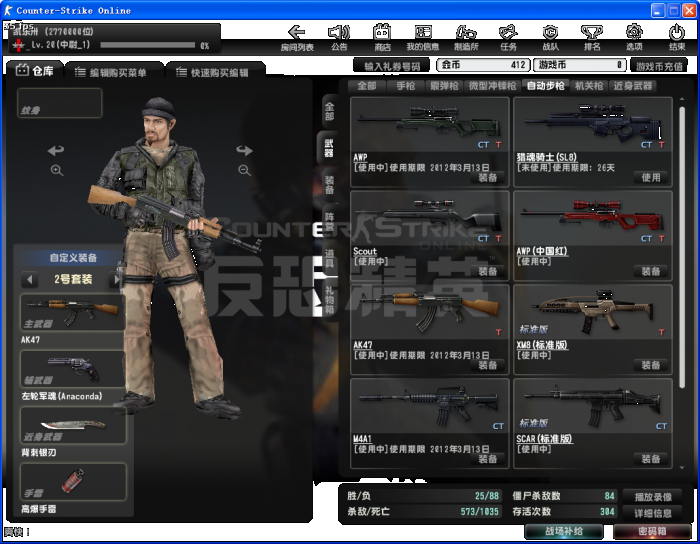Open the edit buy menu (编辑购买菜单) tab
The height and width of the screenshot is (544, 700).
point(113,72)
